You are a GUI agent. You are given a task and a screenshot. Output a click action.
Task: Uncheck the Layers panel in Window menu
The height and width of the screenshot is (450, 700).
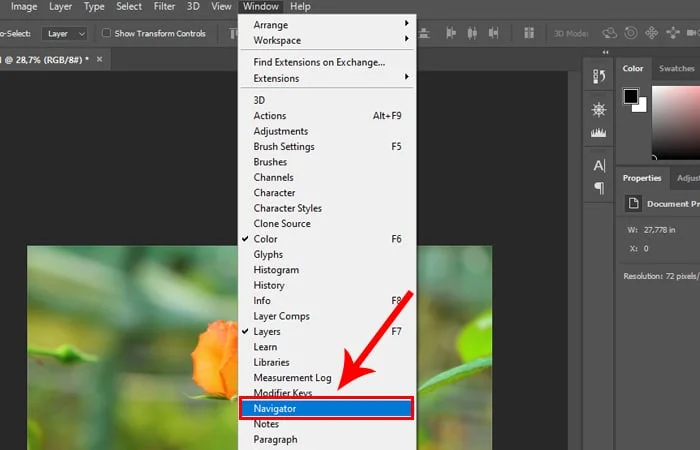point(327,331)
